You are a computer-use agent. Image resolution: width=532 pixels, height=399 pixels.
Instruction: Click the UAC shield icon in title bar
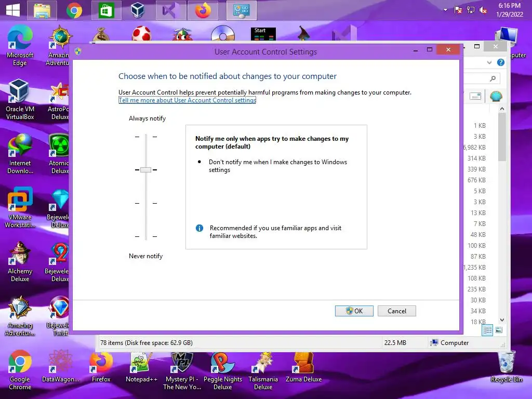coord(78,51)
